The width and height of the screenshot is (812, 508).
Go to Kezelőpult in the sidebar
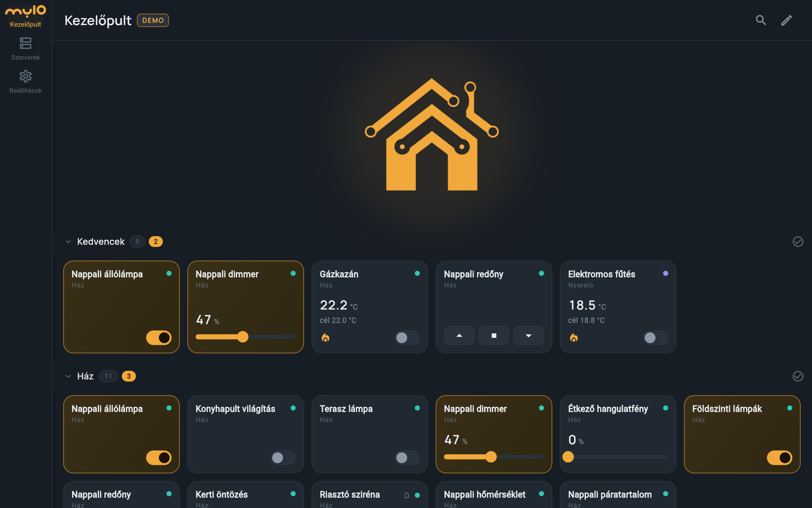(x=25, y=16)
